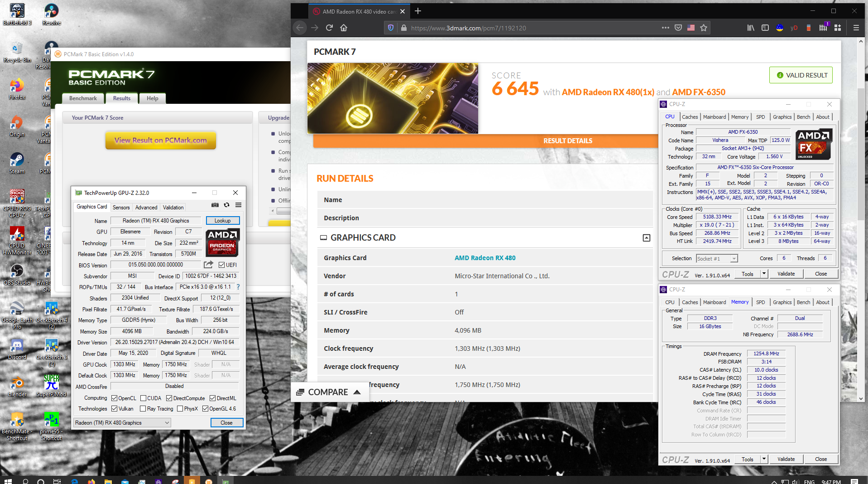Open PCMark 7 Benchmark tab

(x=83, y=98)
